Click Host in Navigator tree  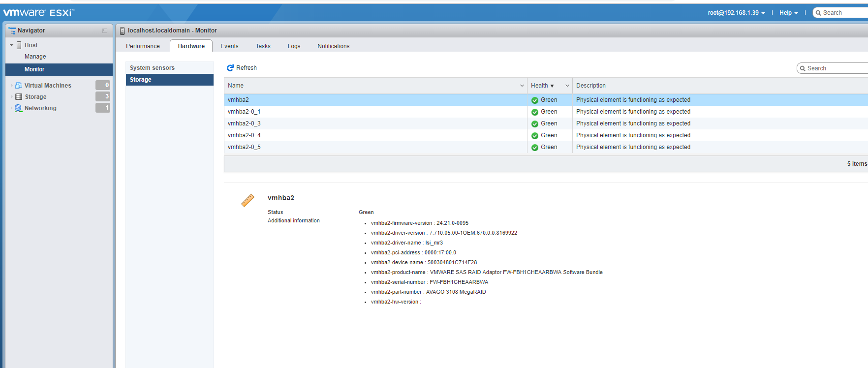[31, 45]
